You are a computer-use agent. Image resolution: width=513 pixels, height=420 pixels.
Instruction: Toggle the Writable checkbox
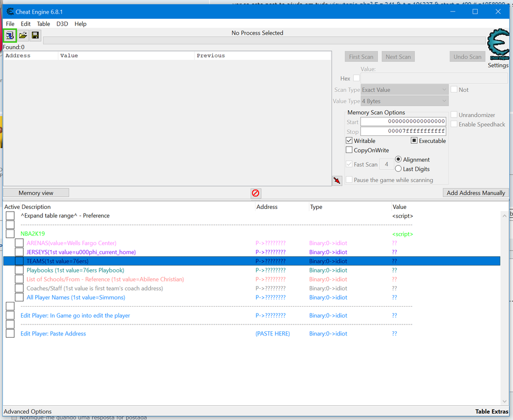(x=349, y=141)
